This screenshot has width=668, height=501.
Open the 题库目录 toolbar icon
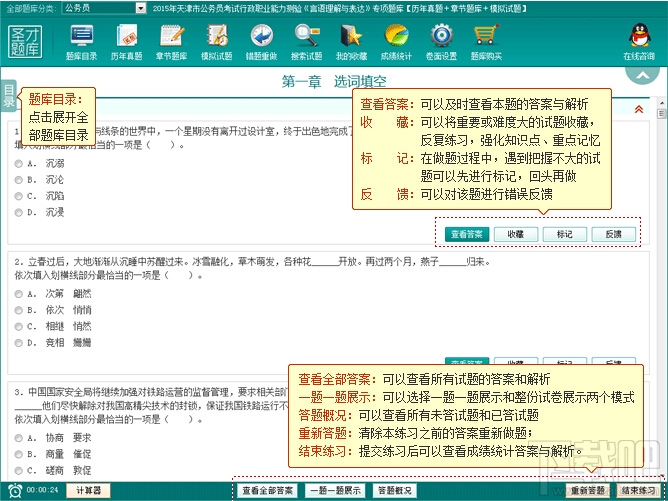[81, 42]
